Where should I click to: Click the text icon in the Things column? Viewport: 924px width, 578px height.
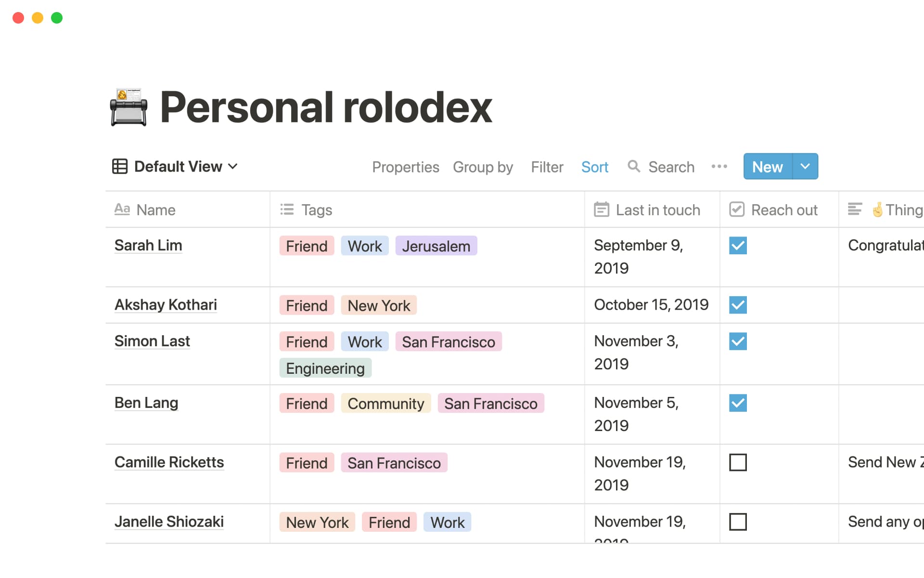tap(855, 210)
